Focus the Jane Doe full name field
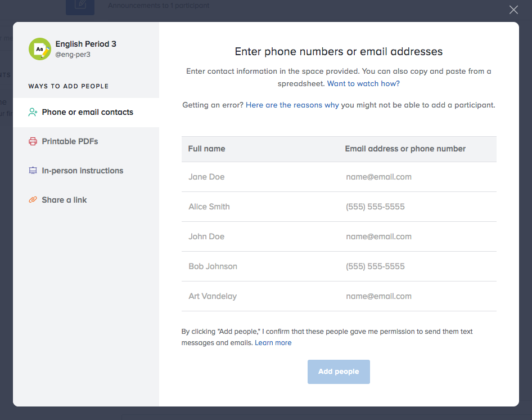Image resolution: width=532 pixels, height=420 pixels. (260, 177)
